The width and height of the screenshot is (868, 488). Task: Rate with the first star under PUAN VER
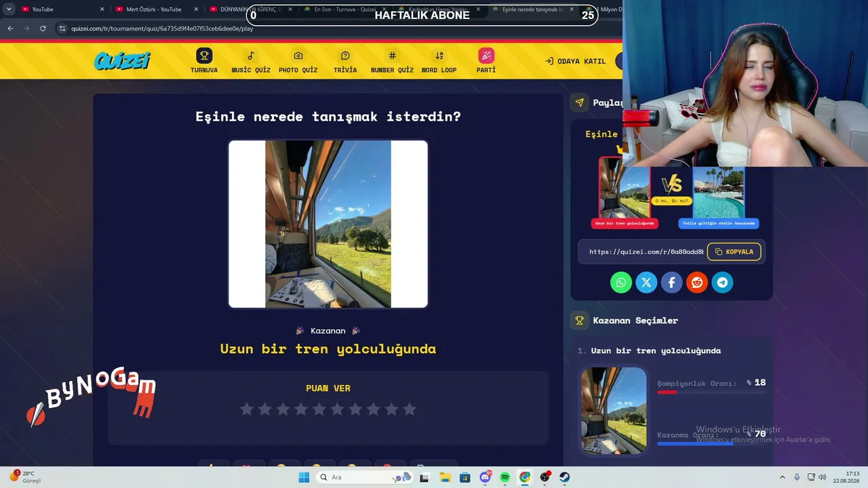247,409
